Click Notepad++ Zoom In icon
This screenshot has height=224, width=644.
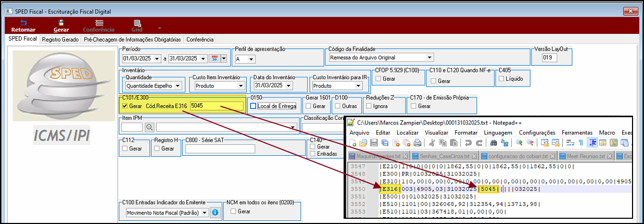tap(519, 142)
